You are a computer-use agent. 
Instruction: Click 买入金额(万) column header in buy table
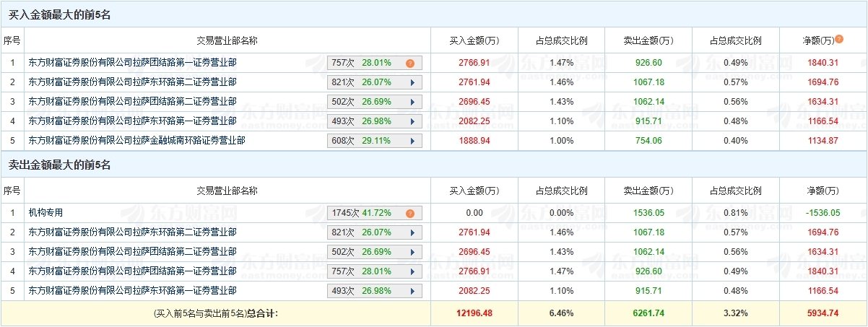(474, 40)
